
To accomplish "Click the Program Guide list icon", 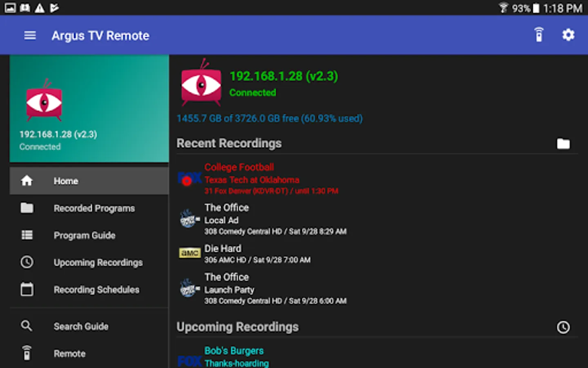I will pyautogui.click(x=27, y=235).
